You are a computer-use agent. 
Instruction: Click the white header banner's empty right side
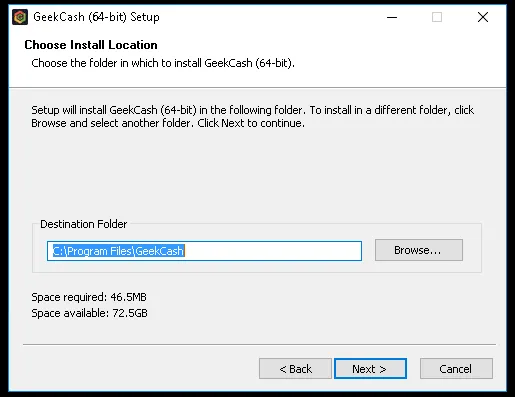coord(400,58)
